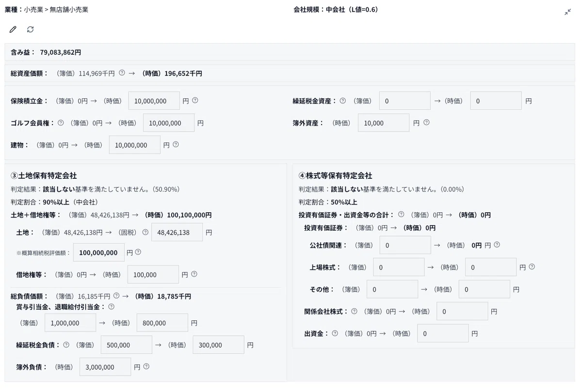Click help icon at end of 公社債関連 row
The width and height of the screenshot is (582, 392).
click(x=497, y=245)
